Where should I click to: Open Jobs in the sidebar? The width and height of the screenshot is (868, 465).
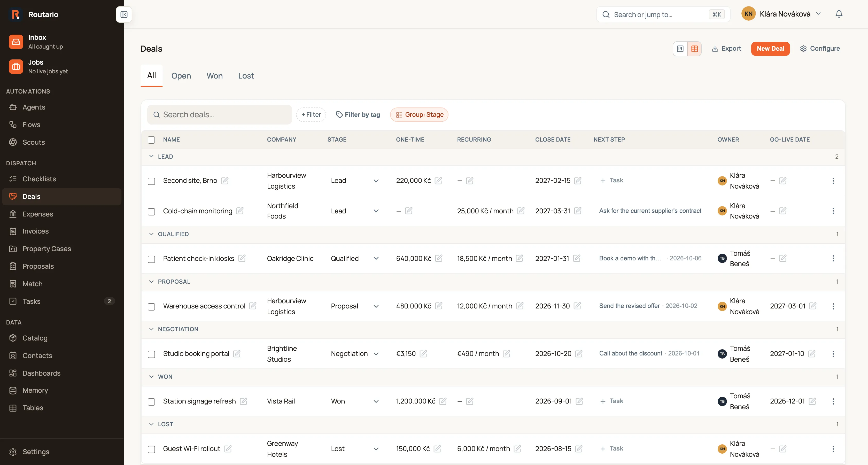(62, 67)
